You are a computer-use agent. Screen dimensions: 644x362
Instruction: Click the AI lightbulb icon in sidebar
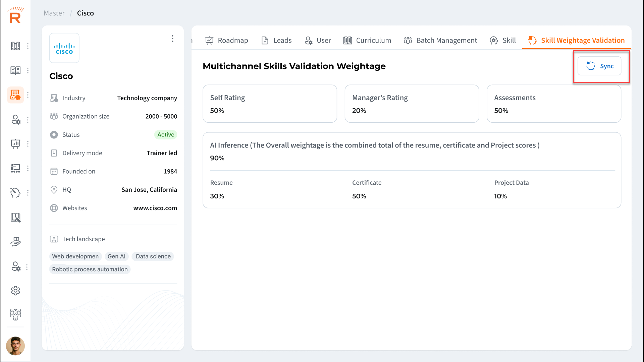point(15,314)
